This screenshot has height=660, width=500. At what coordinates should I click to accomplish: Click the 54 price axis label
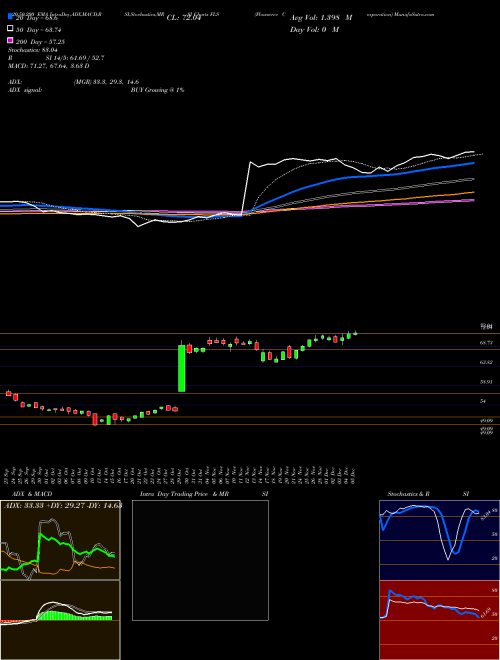pyautogui.click(x=483, y=401)
